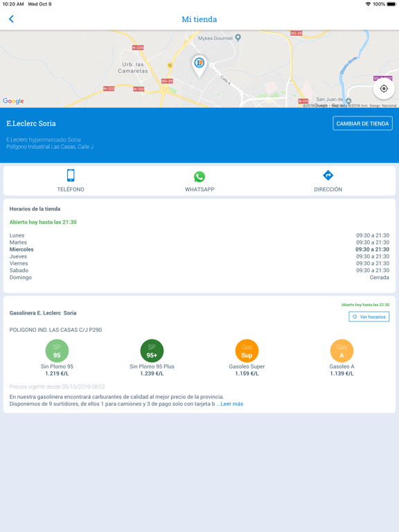
Task: Select the Jueves schedule row
Action: (x=199, y=256)
